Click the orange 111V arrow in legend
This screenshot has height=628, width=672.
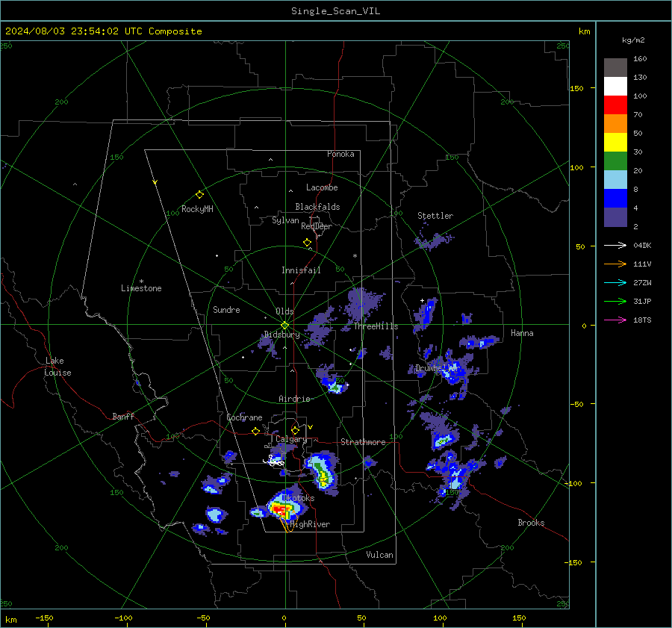(615, 264)
